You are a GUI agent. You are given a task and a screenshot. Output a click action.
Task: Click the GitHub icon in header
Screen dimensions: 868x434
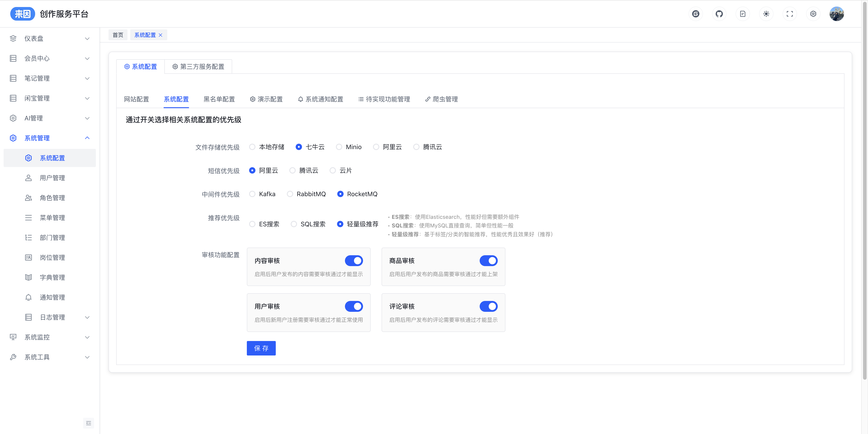point(719,14)
